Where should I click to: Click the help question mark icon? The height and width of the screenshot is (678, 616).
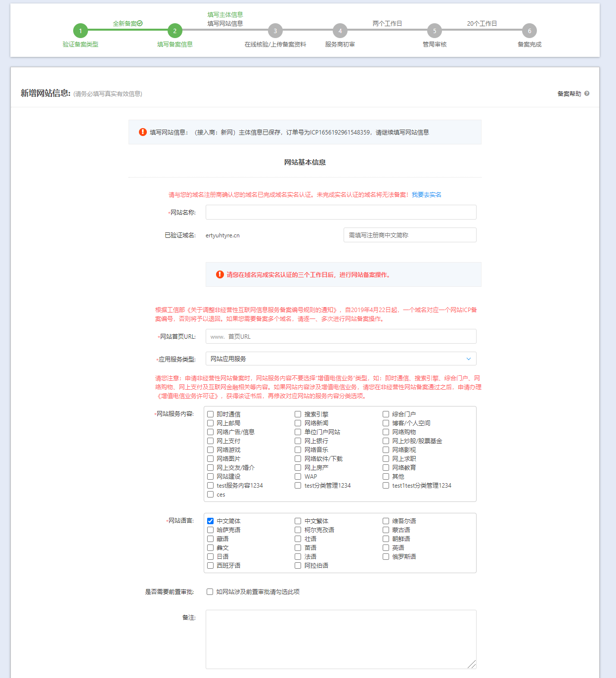click(587, 93)
